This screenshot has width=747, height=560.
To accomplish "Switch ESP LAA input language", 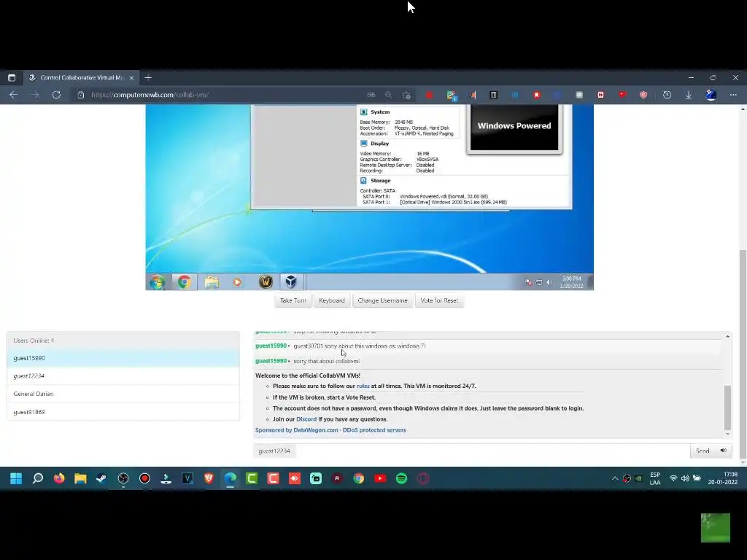I will [655, 478].
